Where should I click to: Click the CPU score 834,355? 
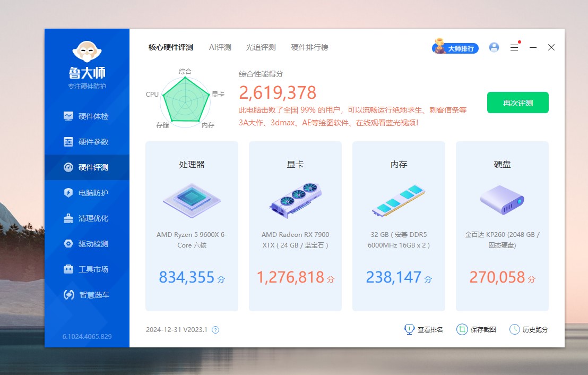[187, 277]
